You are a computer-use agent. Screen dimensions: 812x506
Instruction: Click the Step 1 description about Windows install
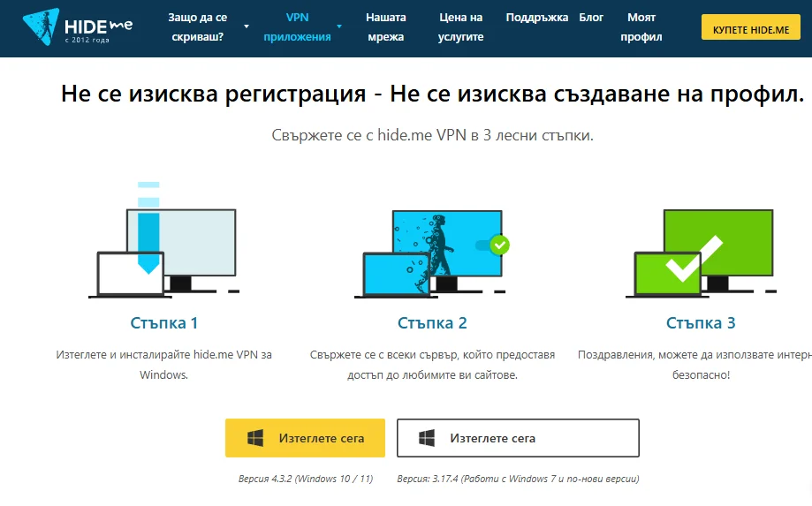(163, 365)
